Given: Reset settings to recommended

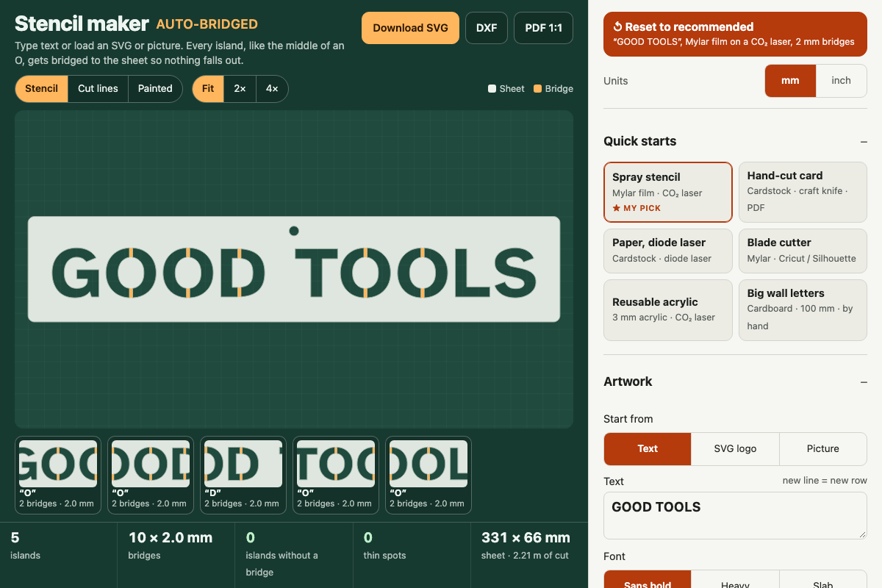Looking at the screenshot, I should click(735, 34).
